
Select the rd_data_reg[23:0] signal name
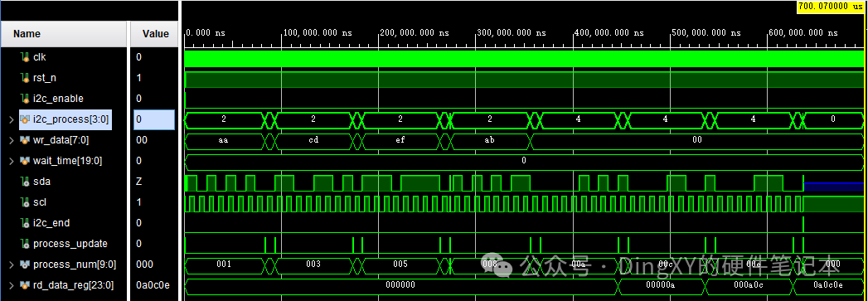coord(74,285)
